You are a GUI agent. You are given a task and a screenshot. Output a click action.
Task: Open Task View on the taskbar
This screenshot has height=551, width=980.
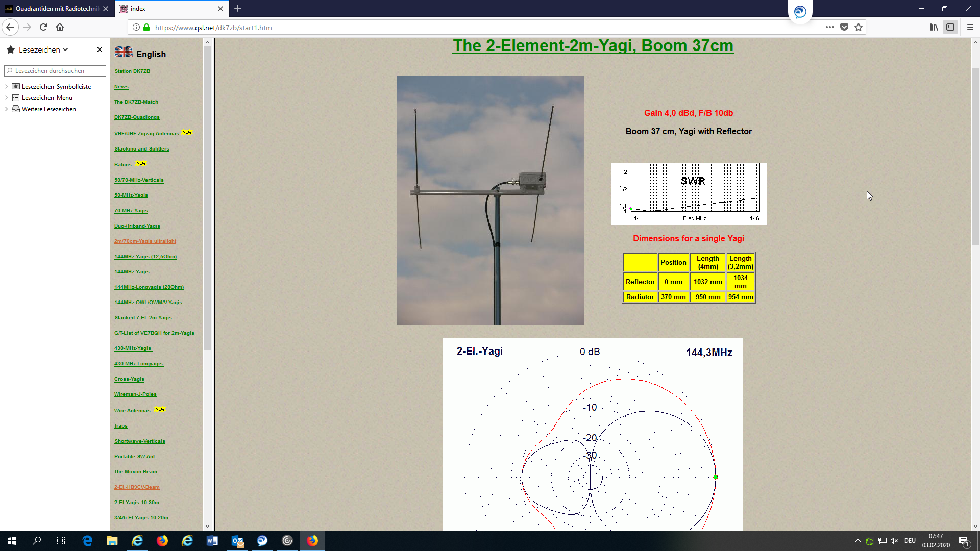pyautogui.click(x=61, y=541)
